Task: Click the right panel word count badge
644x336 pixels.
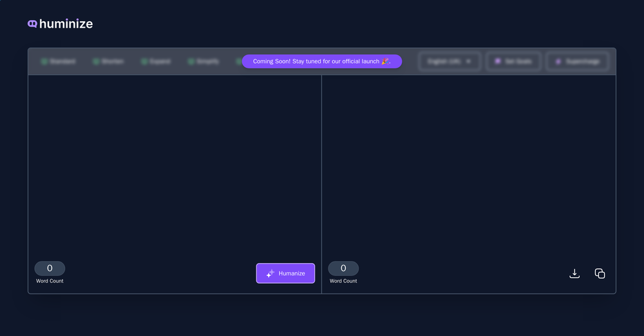Action: pyautogui.click(x=343, y=268)
